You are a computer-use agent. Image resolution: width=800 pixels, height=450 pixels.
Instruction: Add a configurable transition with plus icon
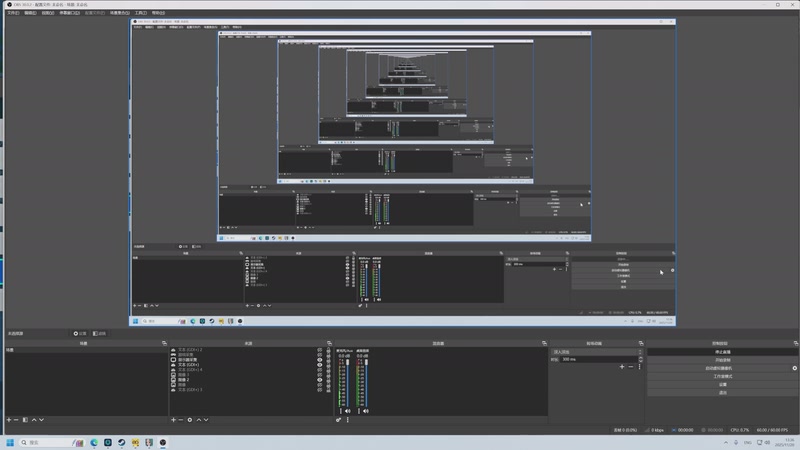pos(622,367)
